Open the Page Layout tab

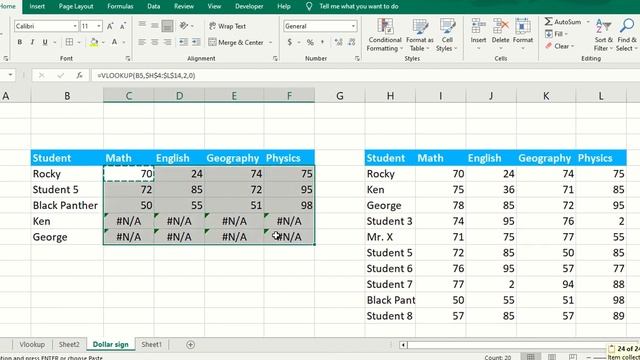[76, 6]
